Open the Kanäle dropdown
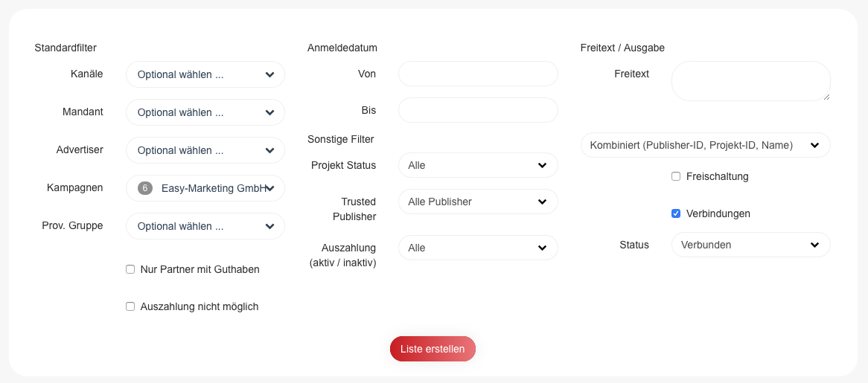Viewport: 868px width, 383px height. [205, 74]
